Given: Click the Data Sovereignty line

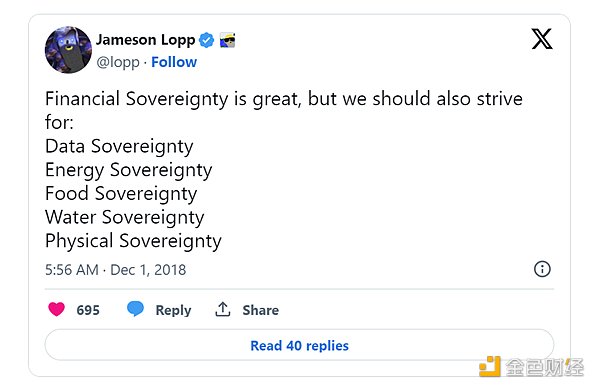Looking at the screenshot, I should 119,147.
